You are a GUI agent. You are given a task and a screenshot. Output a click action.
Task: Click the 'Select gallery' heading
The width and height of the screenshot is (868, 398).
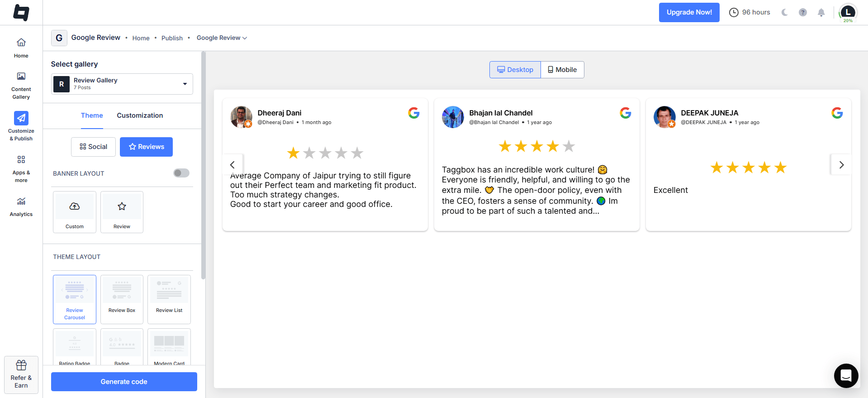point(74,64)
